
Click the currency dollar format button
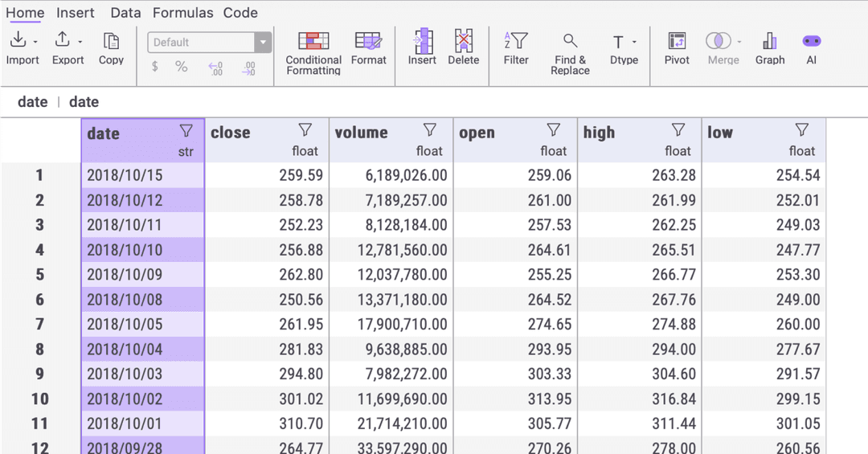pos(155,67)
